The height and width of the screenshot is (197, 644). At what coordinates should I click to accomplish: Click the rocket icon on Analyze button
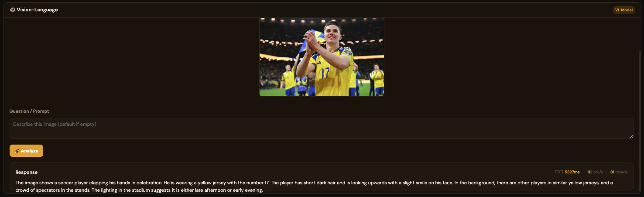coord(17,151)
